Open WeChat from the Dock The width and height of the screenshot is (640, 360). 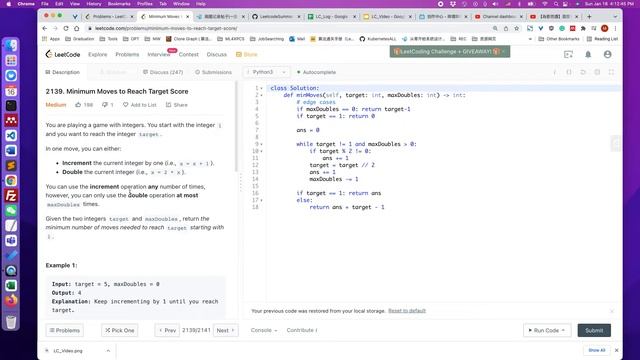coord(11,211)
